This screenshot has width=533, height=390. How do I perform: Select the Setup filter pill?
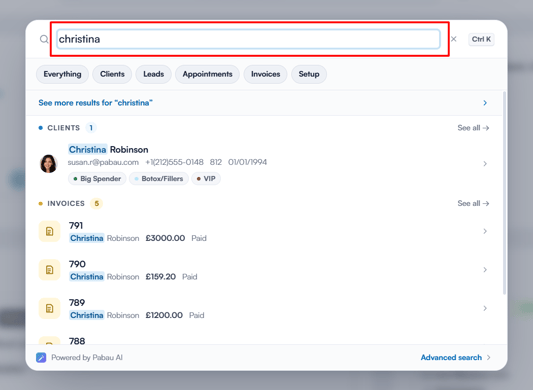pos(309,74)
